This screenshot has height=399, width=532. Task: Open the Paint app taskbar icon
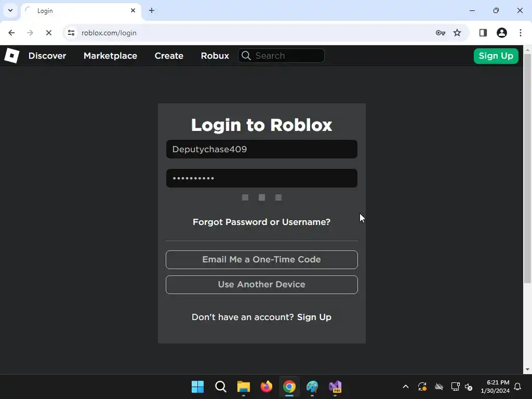(312, 387)
